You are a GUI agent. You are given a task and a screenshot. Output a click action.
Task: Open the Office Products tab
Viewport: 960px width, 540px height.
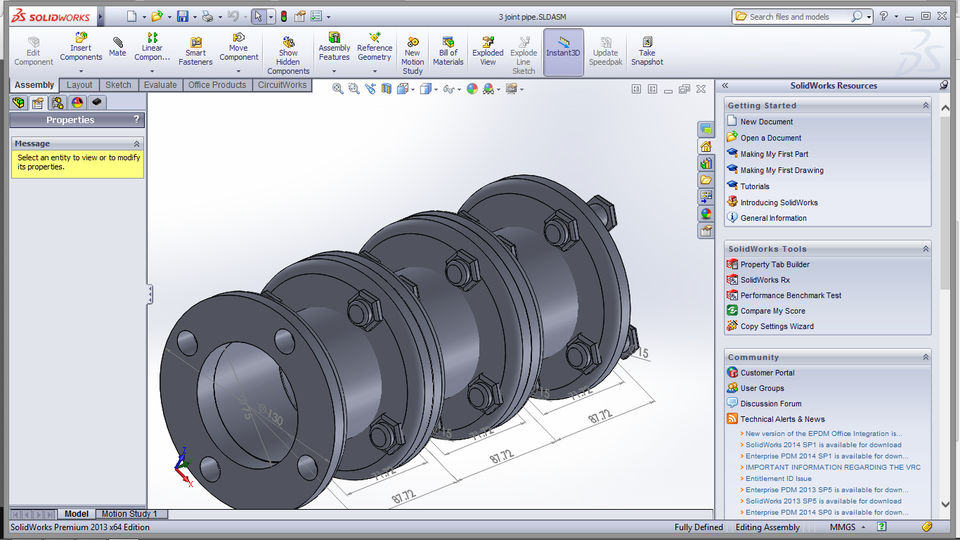[x=217, y=85]
